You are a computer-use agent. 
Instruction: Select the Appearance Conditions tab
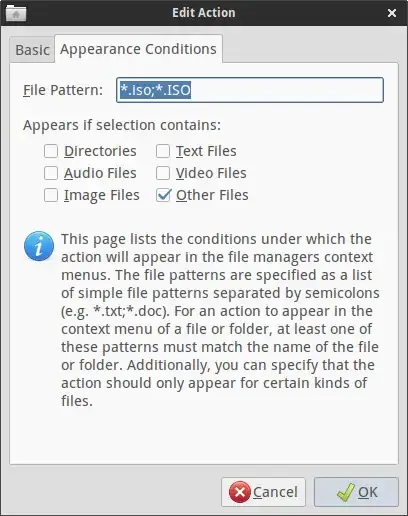point(138,49)
